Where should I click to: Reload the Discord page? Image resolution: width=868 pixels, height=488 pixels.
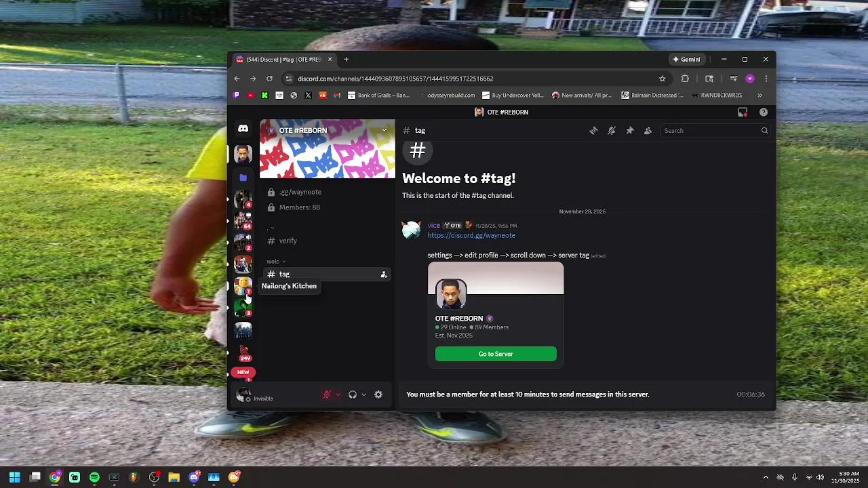click(269, 79)
